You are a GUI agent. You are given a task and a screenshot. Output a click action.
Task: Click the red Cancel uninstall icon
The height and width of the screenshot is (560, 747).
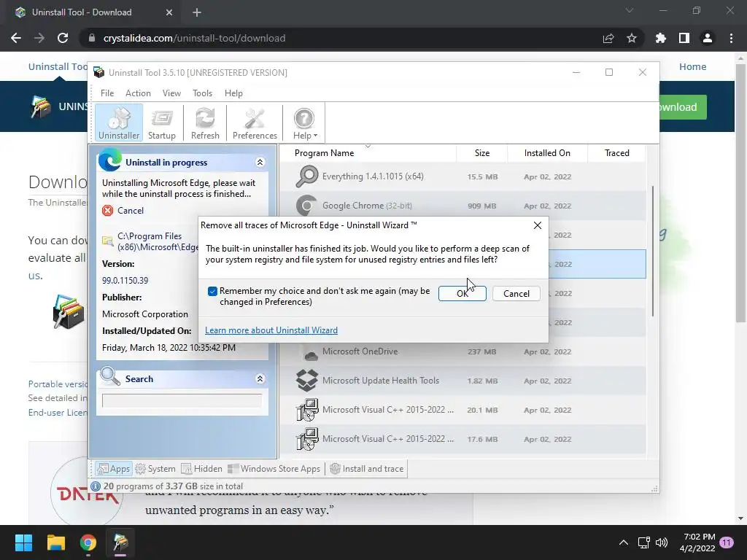[108, 211]
